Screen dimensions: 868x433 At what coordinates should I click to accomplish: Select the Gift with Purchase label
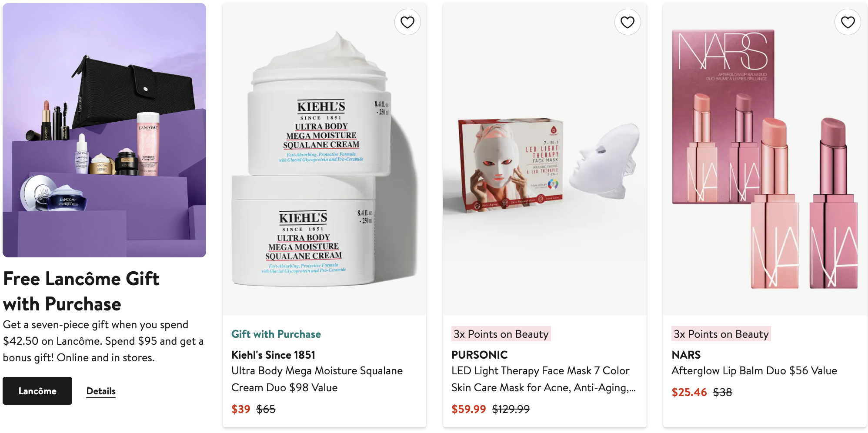(x=276, y=334)
